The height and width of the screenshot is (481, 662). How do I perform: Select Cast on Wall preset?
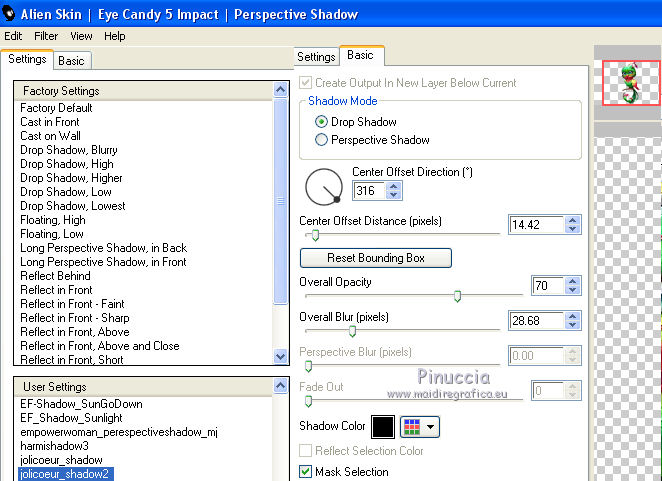(x=50, y=136)
